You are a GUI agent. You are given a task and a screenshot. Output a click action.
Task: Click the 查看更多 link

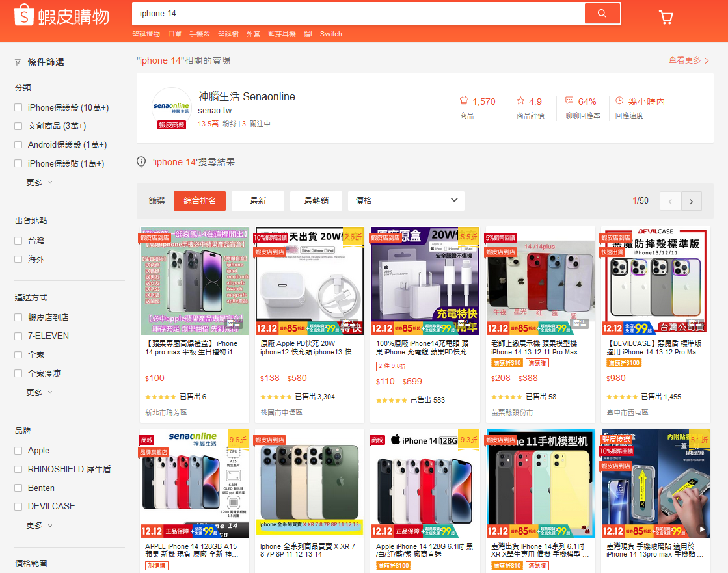[688, 60]
